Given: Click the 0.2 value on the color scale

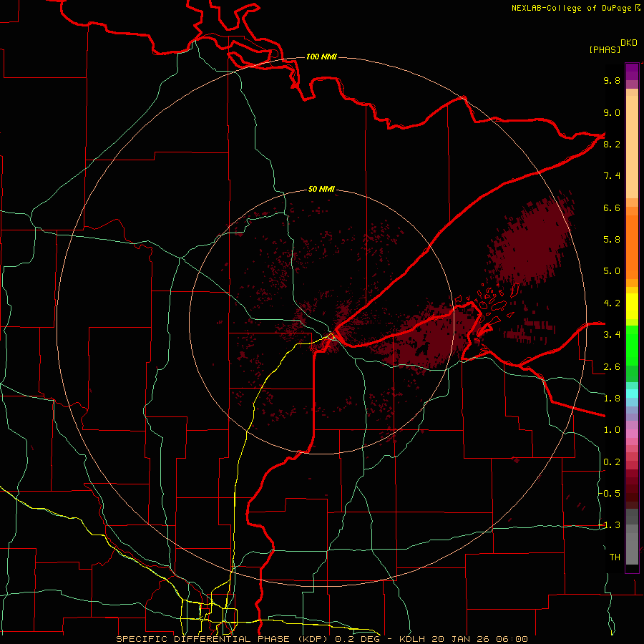Looking at the screenshot, I should 612,462.
